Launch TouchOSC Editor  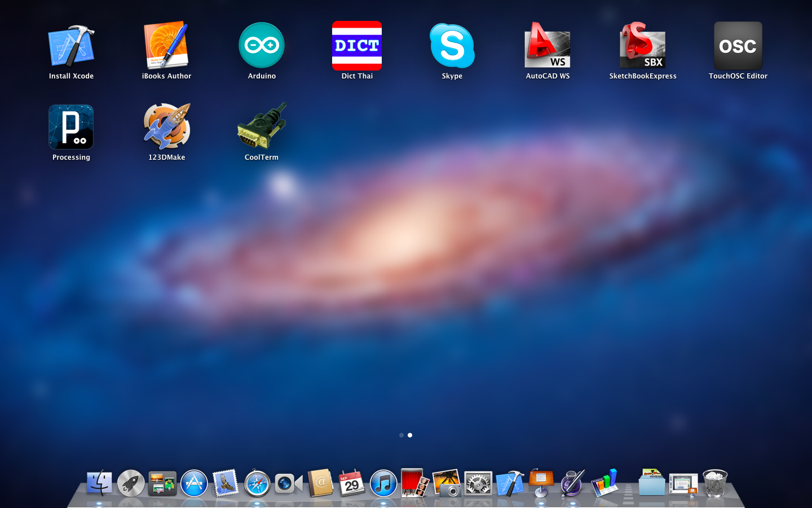tap(738, 46)
